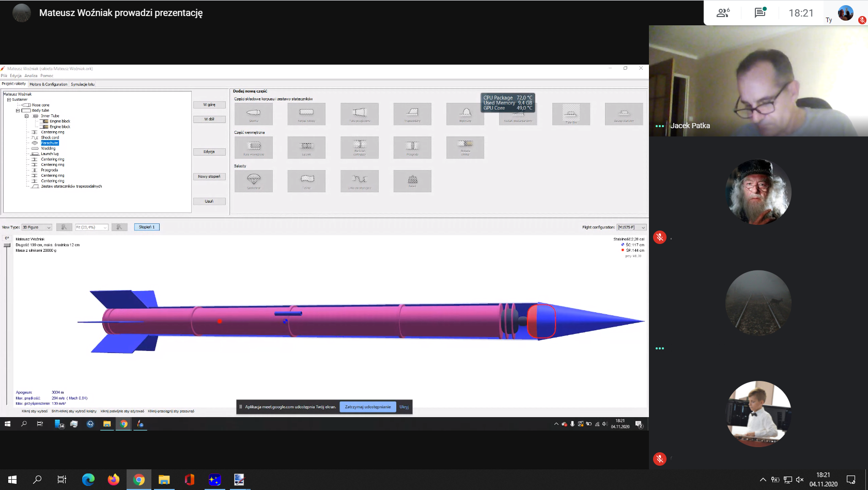Click the nose cone (Głowica) component icon
Screen dimensions: 868x490
(253, 114)
